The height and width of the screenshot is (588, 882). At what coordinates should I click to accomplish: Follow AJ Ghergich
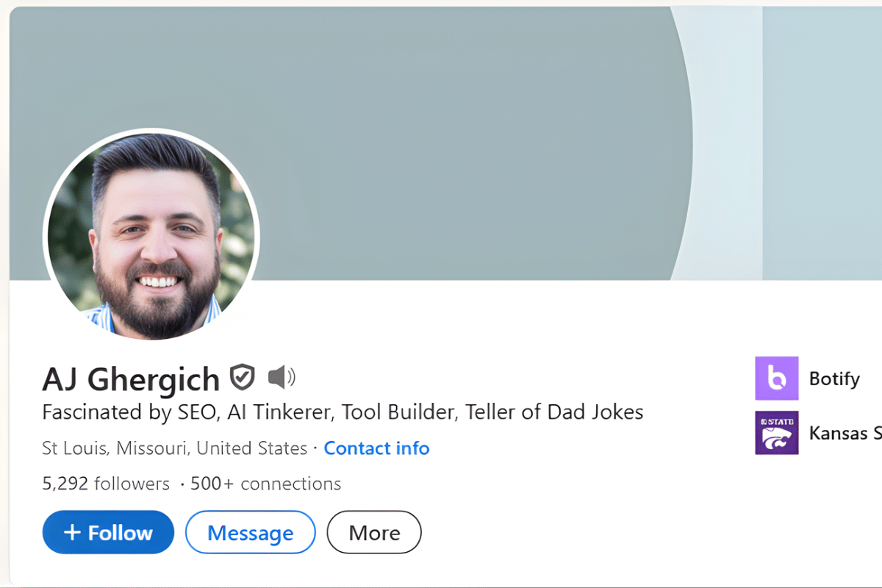108,531
